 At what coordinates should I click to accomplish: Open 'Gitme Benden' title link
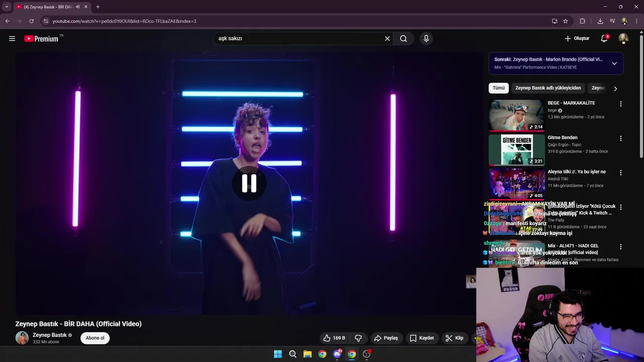562,137
